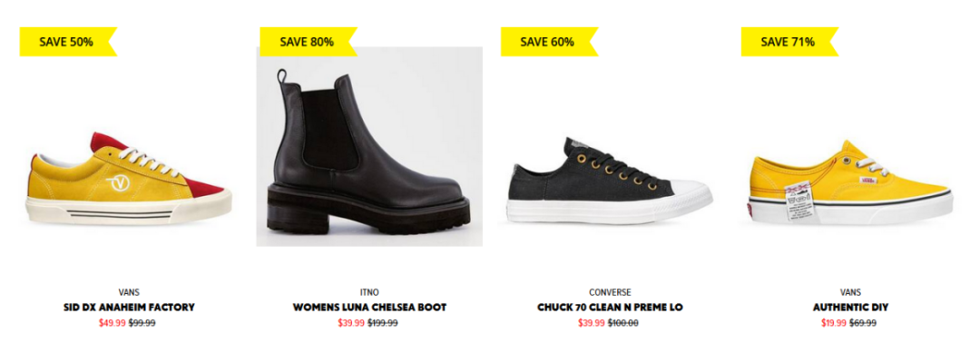Click the ITNO brand label
980x343 pixels.
369,292
